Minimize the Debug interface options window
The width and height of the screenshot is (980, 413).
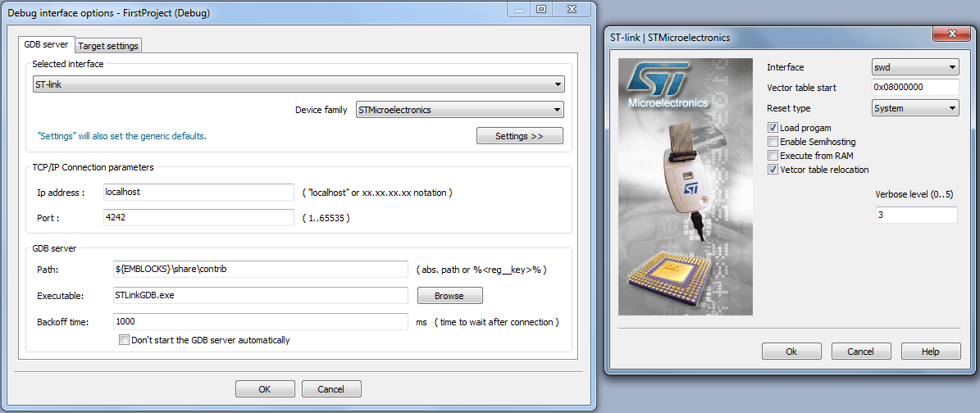(520, 9)
